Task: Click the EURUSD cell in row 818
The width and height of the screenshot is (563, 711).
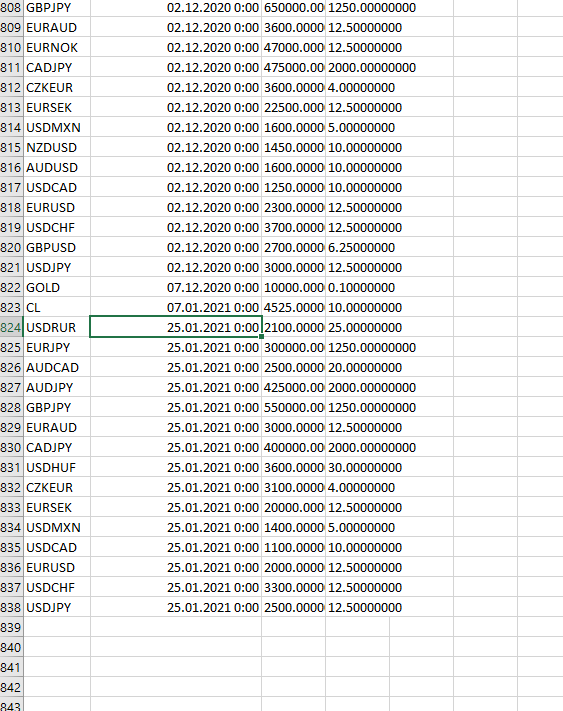Action: tap(57, 207)
